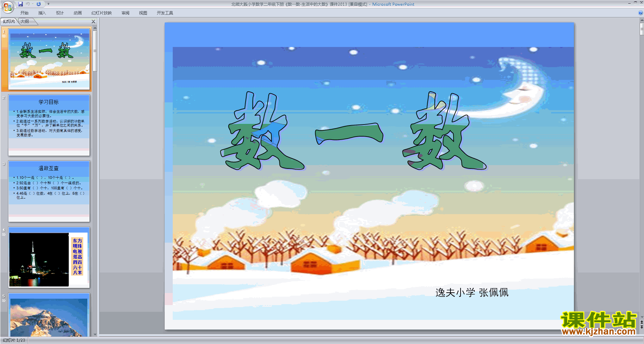Click thumbnail pane scroll up arrow

click(x=95, y=28)
